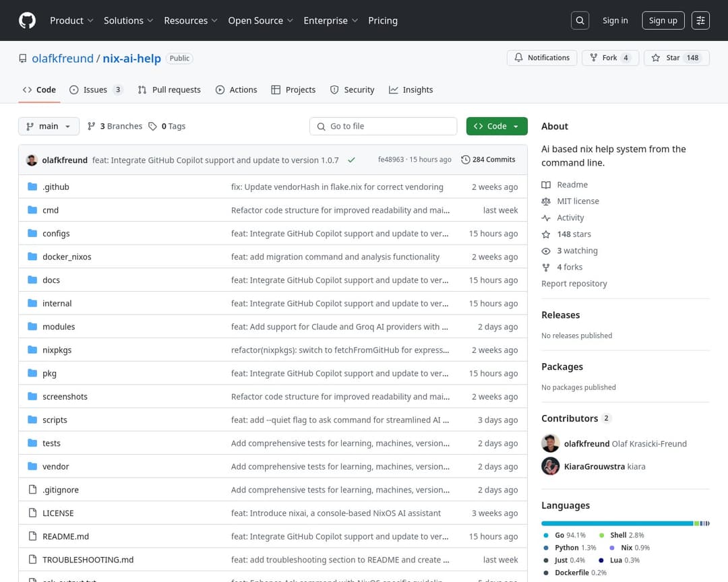Fork the repository via Fork button
The width and height of the screenshot is (728, 582).
pos(610,57)
